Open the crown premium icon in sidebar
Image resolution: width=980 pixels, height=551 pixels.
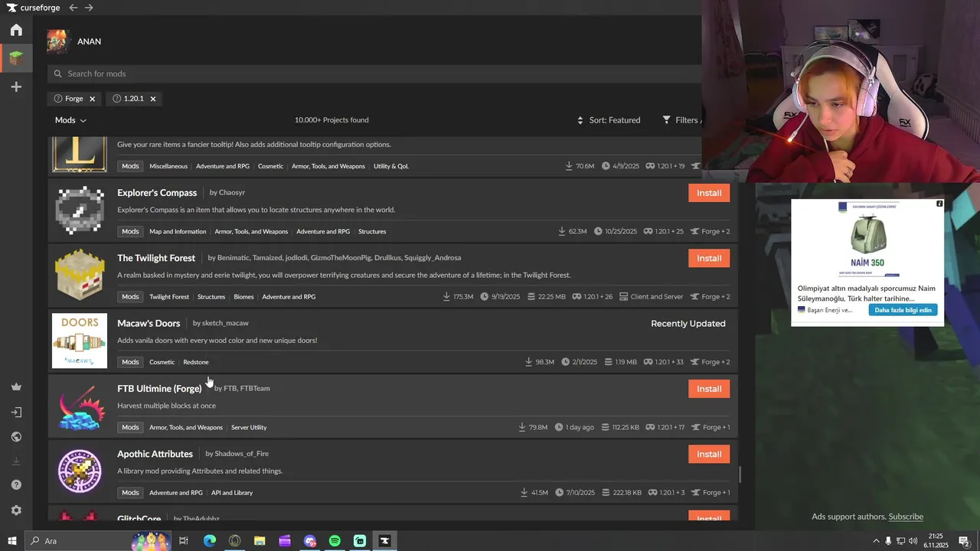click(x=16, y=386)
